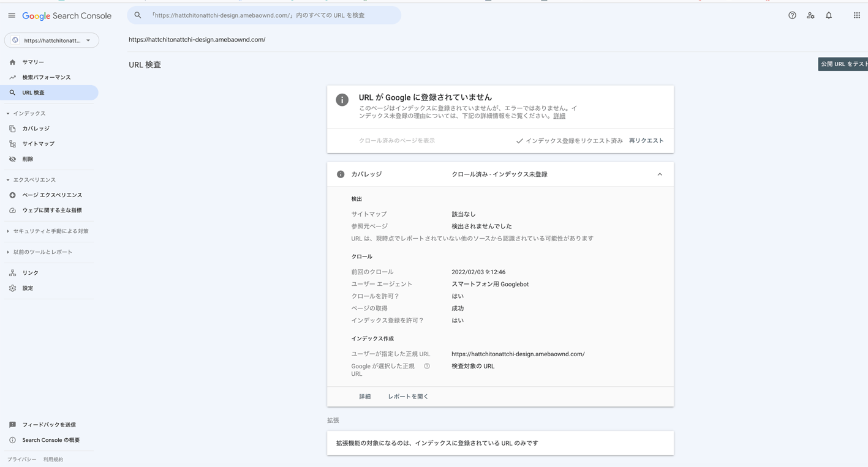This screenshot has height=467, width=868.
Task: Click クロール済み - インデックス未登録 status text
Action: point(499,174)
